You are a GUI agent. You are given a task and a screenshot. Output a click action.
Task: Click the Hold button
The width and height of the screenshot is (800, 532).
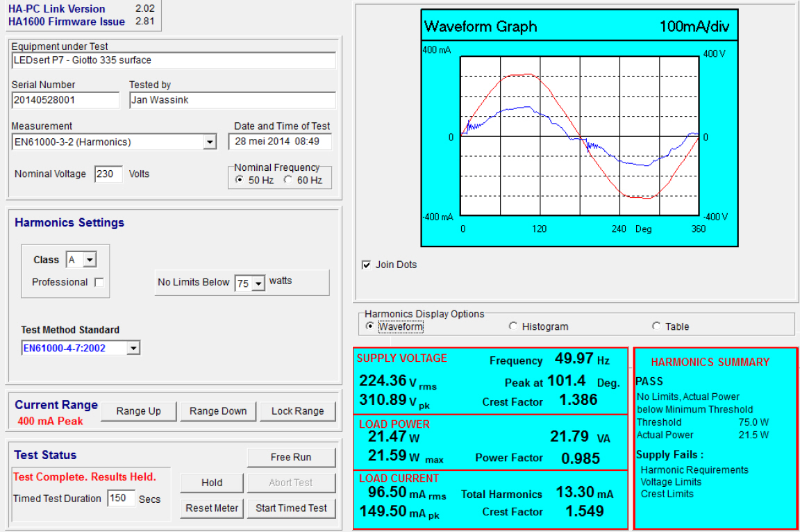point(211,483)
